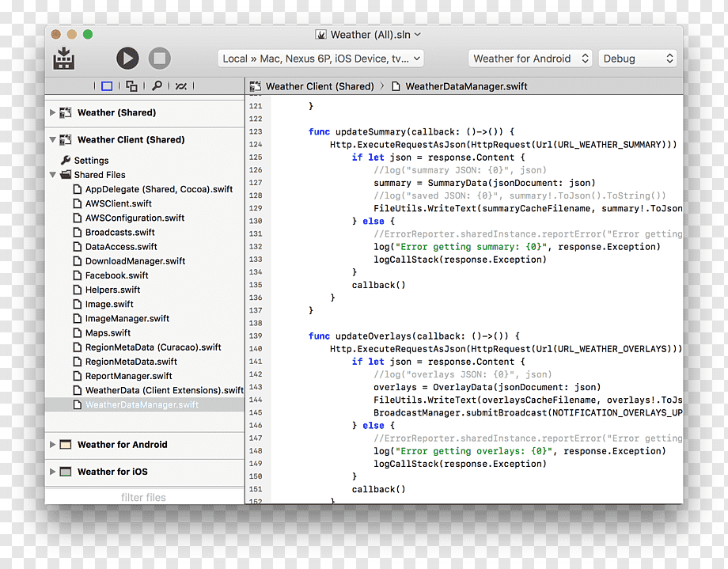Expand the Weather (Shared) project

click(52, 112)
